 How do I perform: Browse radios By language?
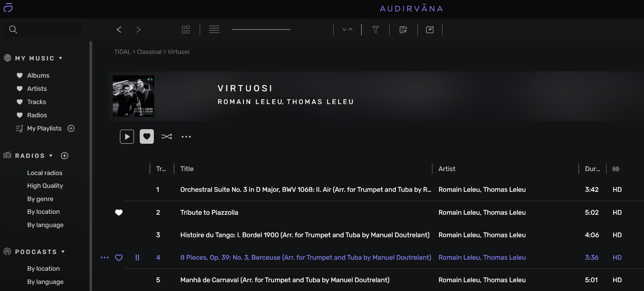point(45,225)
